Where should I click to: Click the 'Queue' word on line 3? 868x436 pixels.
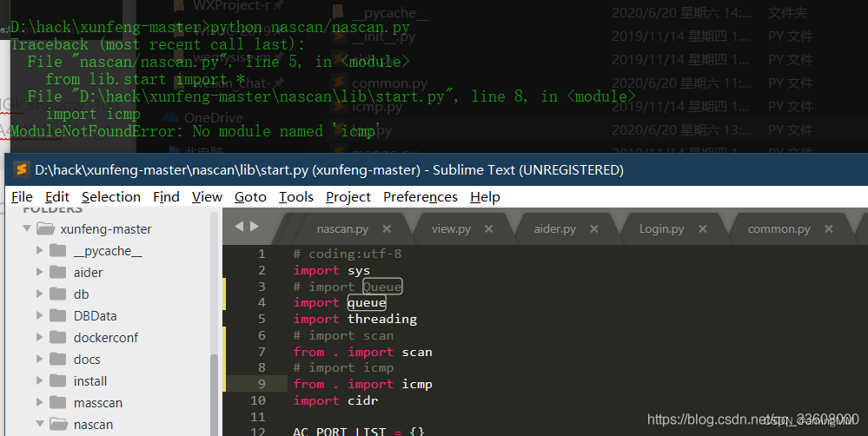point(382,286)
